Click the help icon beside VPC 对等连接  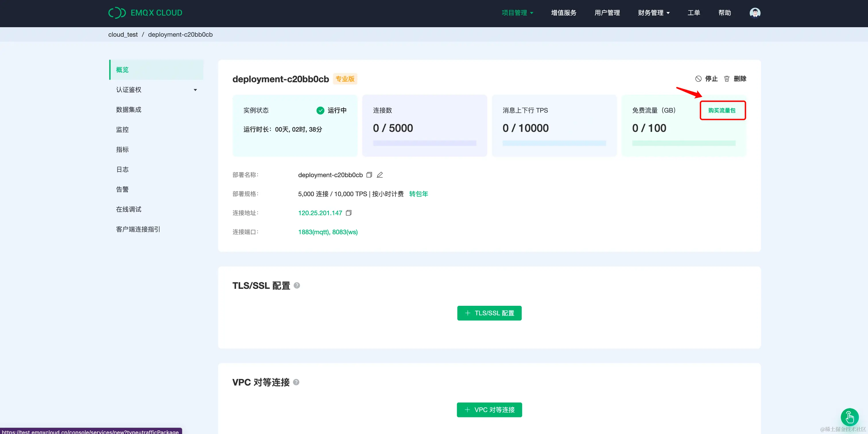[x=296, y=382]
